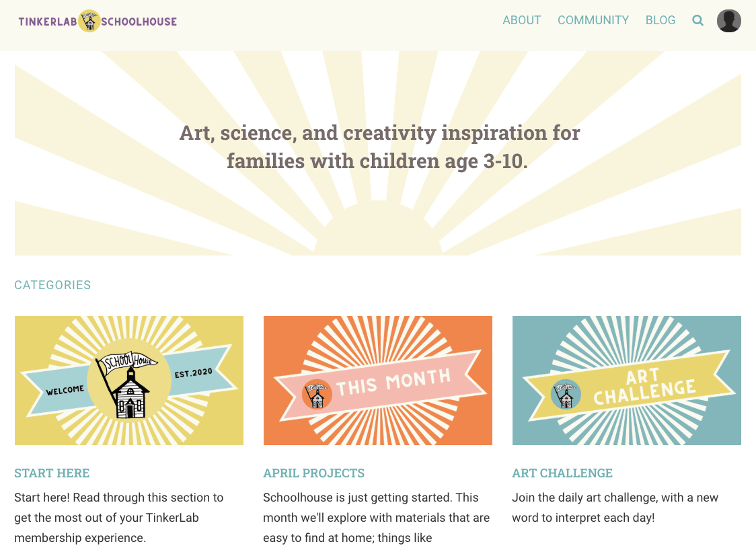Select the teal Art Challenge thumbnail
Image resolution: width=756 pixels, height=550 pixels.
click(x=626, y=381)
